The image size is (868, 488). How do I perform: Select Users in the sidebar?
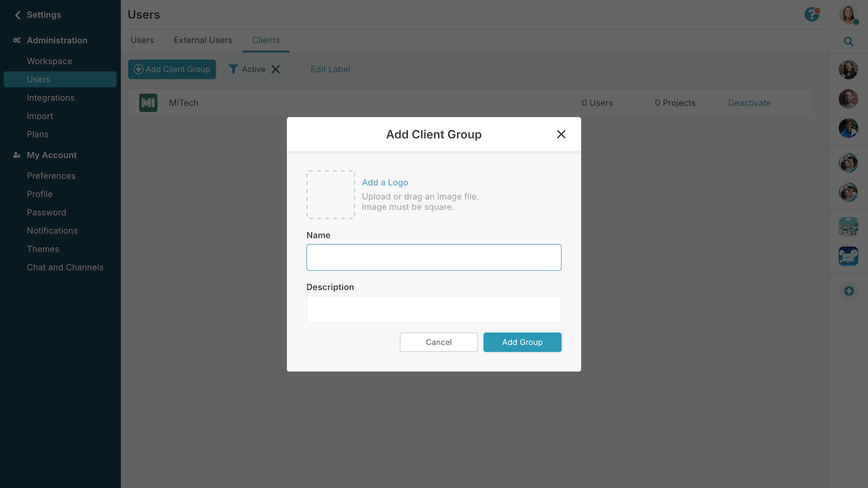point(60,79)
